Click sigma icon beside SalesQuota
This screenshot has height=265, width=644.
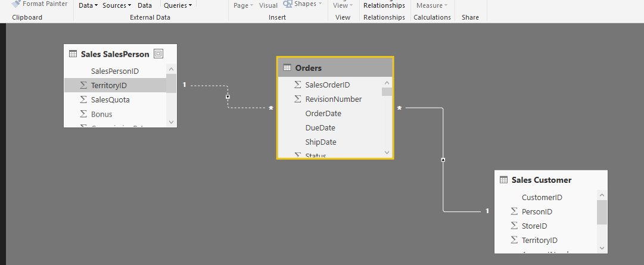83,100
